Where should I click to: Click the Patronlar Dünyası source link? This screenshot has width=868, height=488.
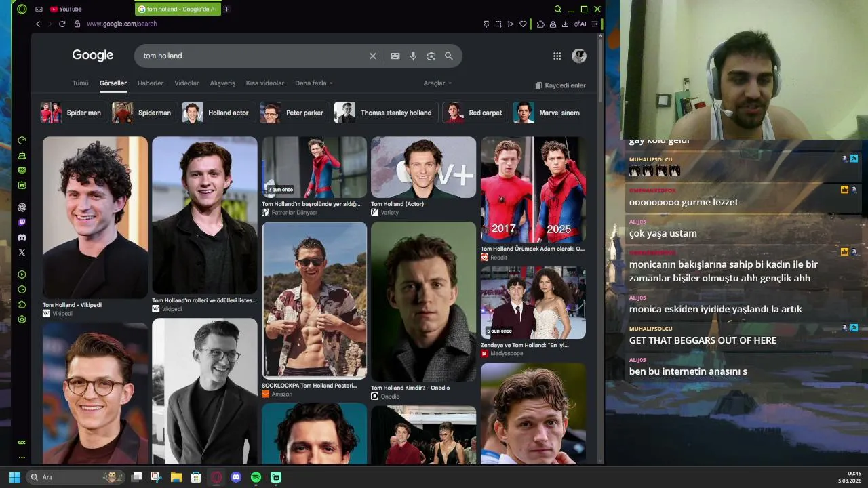[x=290, y=213]
